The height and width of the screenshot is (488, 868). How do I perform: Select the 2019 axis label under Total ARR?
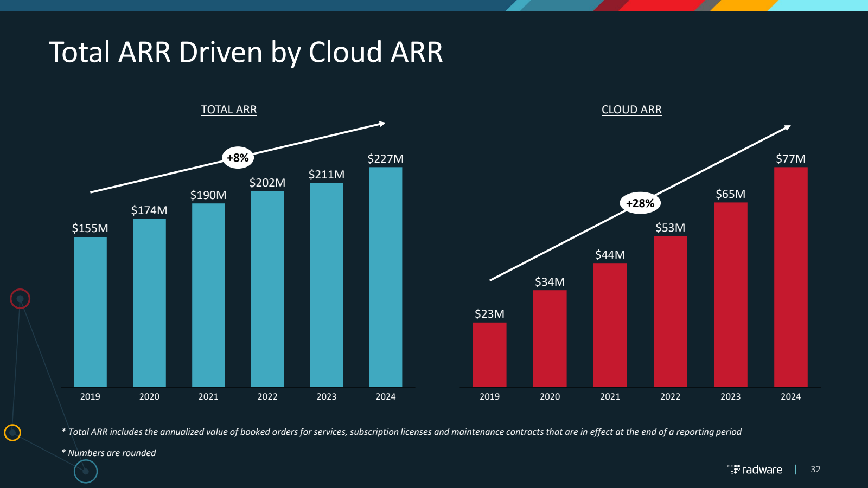coord(90,396)
